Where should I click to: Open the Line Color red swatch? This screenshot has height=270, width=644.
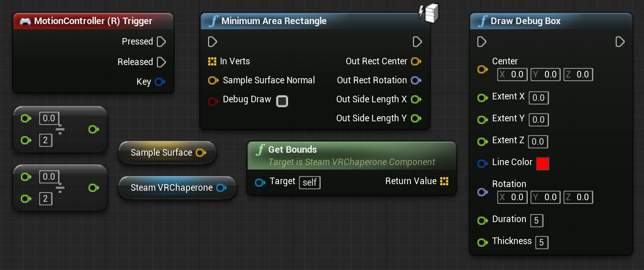[x=542, y=163]
